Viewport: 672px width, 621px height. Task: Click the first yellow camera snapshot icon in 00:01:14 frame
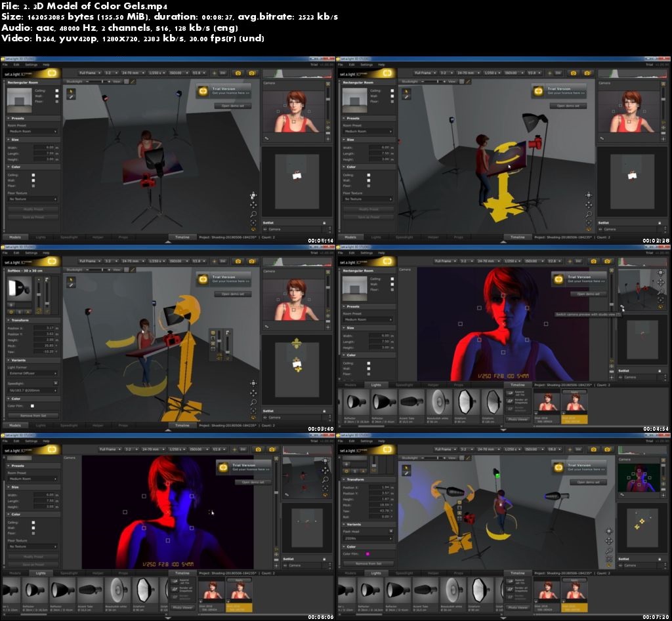(x=238, y=73)
